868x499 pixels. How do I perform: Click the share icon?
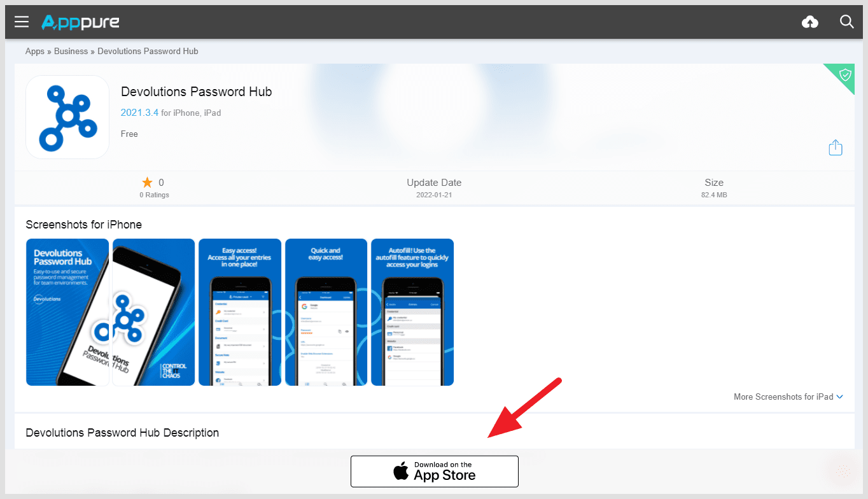(836, 148)
